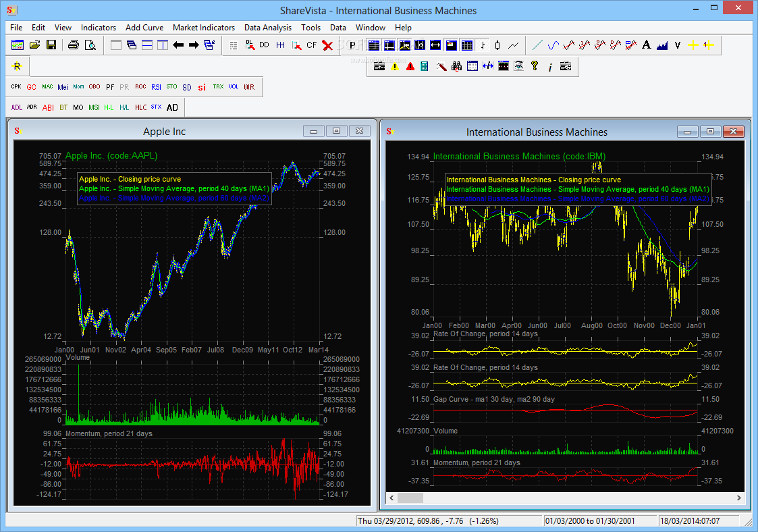Click the red X delete icon
This screenshot has width=758, height=532.
[x=327, y=45]
